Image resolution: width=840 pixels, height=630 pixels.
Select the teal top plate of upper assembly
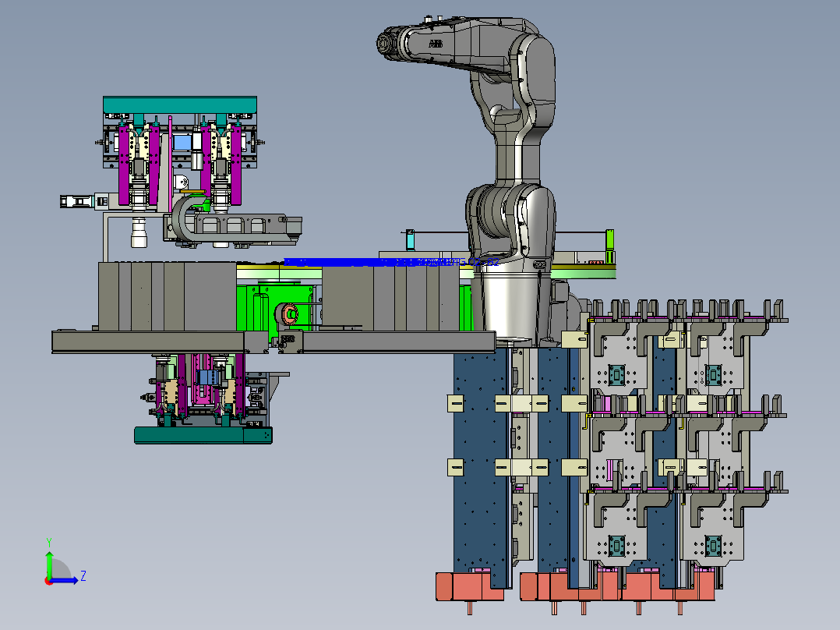pyautogui.click(x=180, y=104)
